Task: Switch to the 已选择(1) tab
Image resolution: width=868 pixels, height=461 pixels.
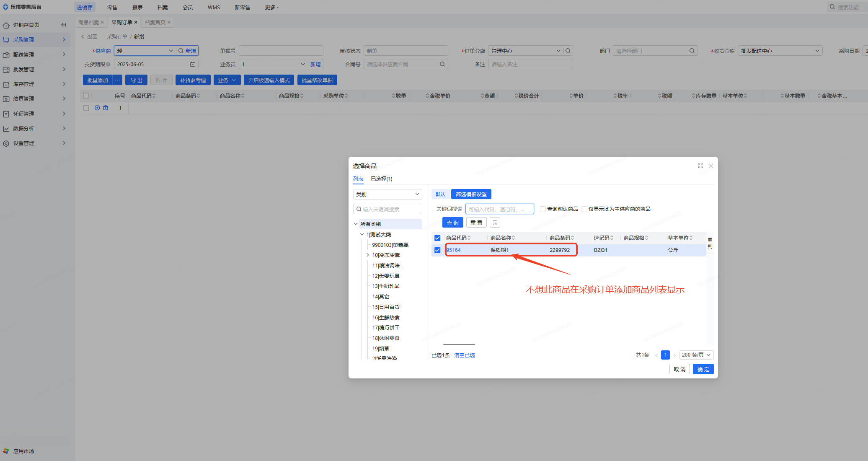Action: [381, 179]
